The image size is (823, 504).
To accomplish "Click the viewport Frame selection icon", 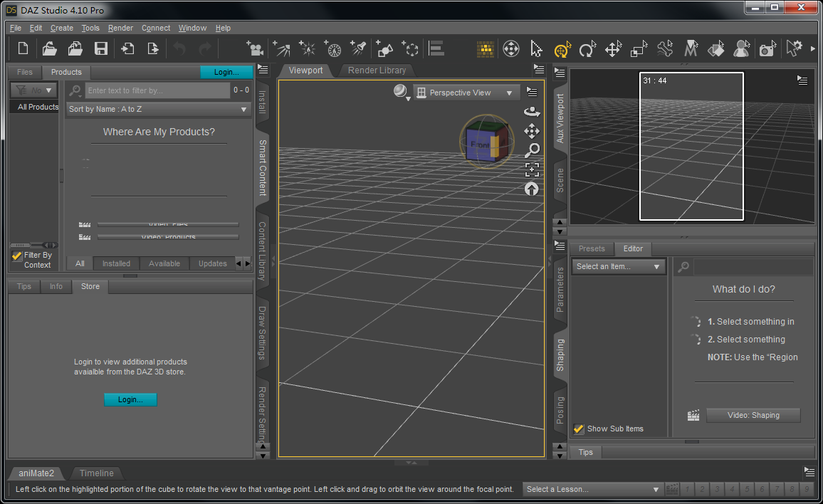I will [532, 169].
